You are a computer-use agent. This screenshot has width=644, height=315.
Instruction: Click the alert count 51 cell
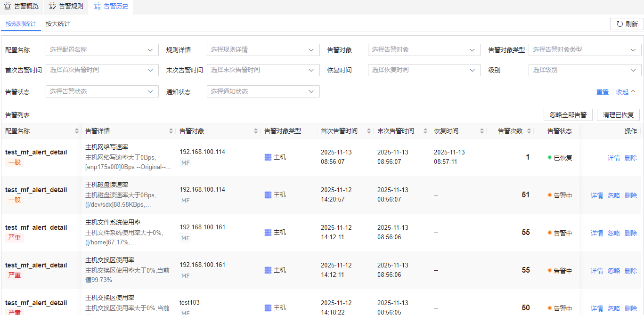point(526,195)
